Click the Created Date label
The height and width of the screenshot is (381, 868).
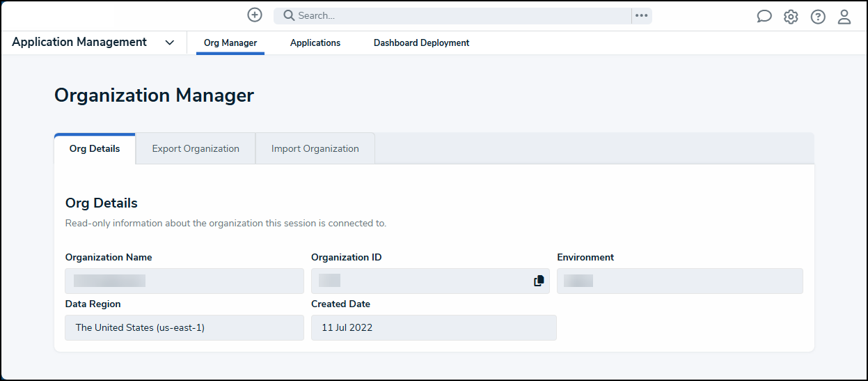tap(340, 304)
